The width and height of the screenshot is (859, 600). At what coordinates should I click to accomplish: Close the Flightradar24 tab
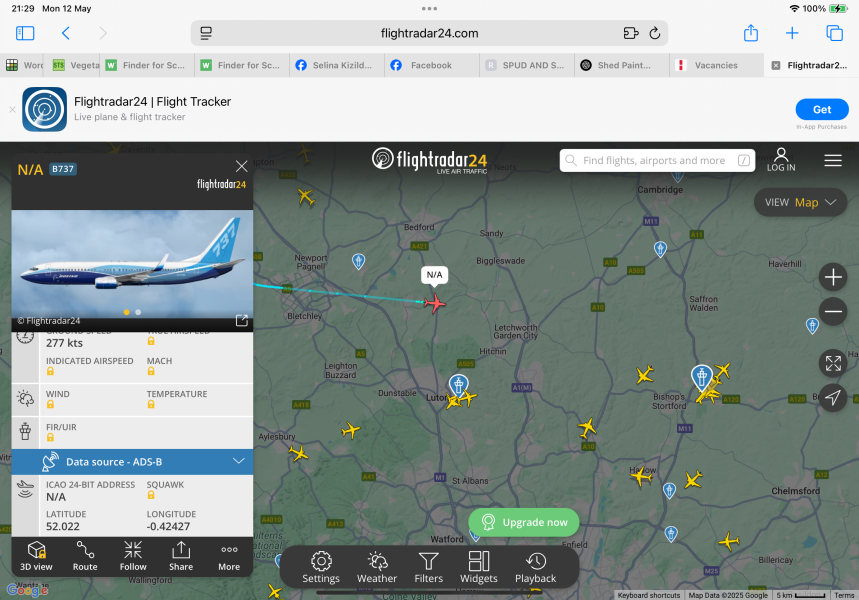pyautogui.click(x=776, y=66)
